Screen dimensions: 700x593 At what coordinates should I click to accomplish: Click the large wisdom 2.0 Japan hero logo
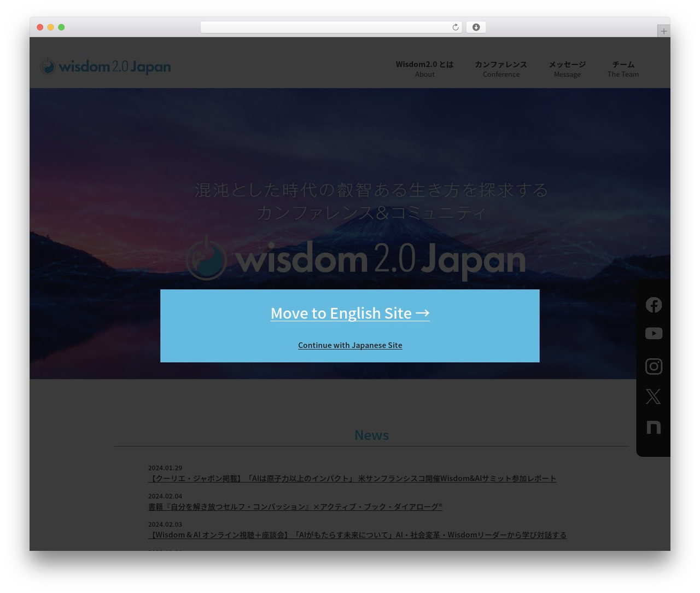pos(355,258)
